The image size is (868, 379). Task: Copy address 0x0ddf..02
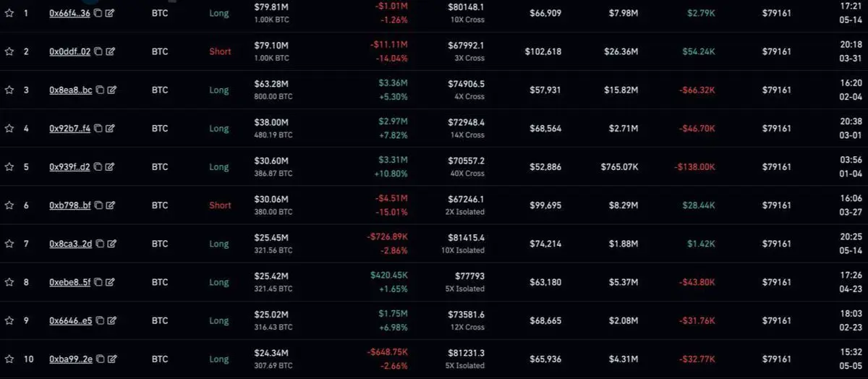pyautogui.click(x=99, y=52)
